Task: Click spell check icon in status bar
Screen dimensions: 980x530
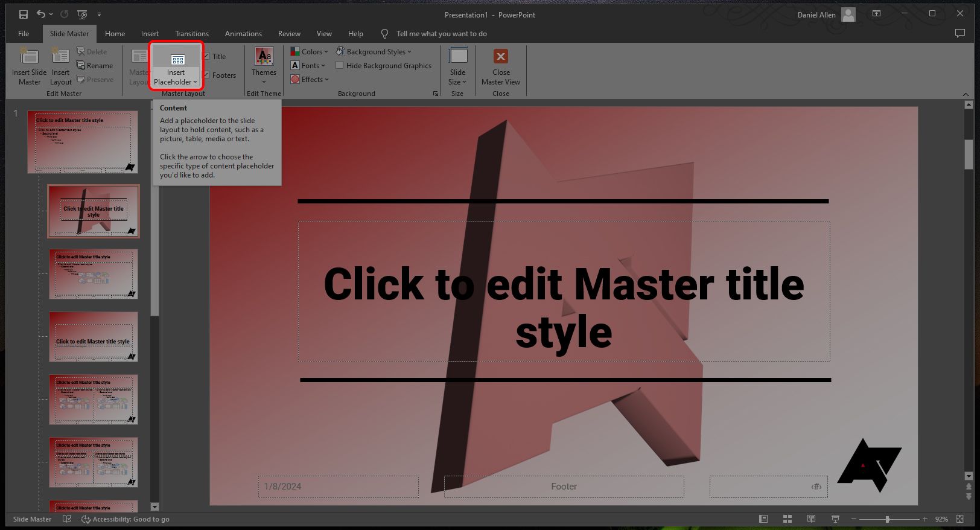Action: tap(67, 519)
